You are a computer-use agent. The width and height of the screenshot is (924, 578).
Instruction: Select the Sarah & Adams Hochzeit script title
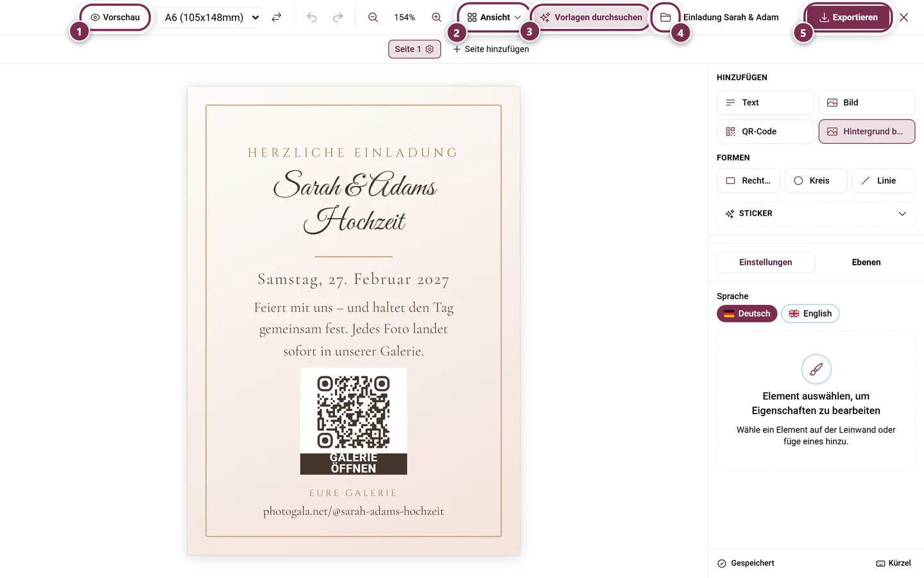pyautogui.click(x=354, y=202)
